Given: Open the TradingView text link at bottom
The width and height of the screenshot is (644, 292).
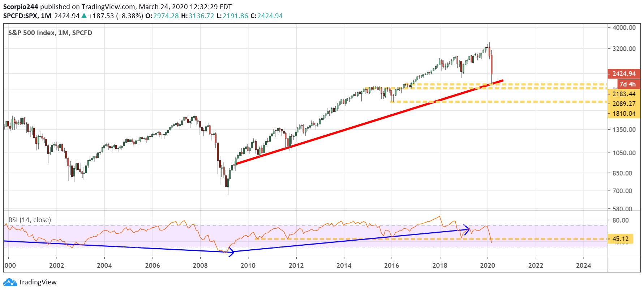Looking at the screenshot, I should (38, 282).
